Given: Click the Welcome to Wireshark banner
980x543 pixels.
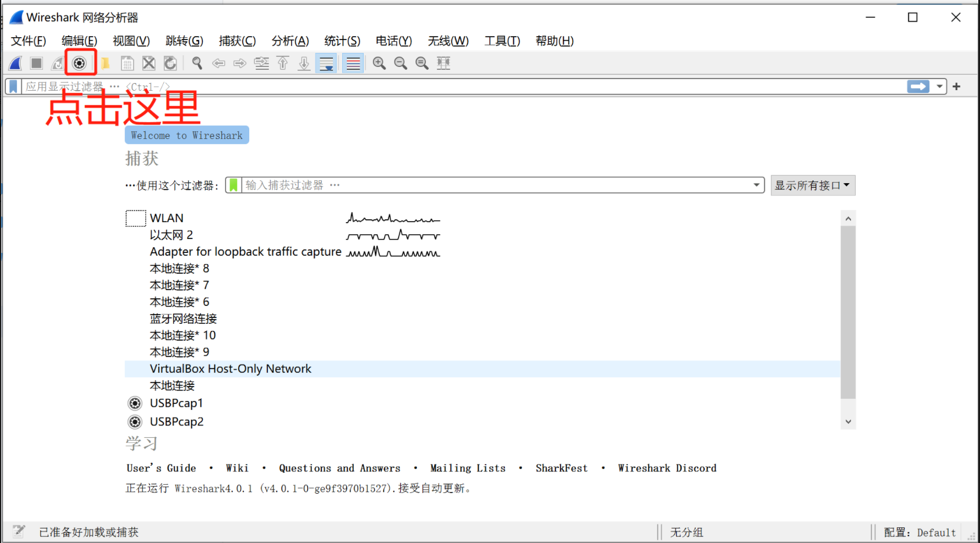Looking at the screenshot, I should coord(187,135).
